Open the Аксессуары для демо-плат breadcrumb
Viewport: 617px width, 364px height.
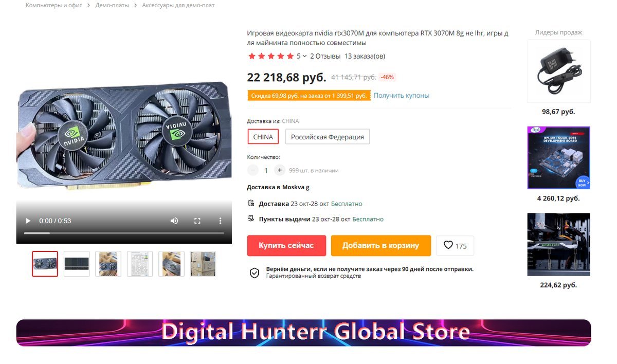coord(178,5)
